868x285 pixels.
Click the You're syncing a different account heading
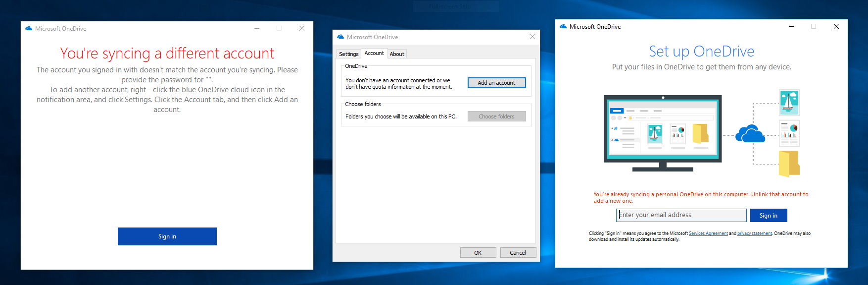click(x=167, y=53)
